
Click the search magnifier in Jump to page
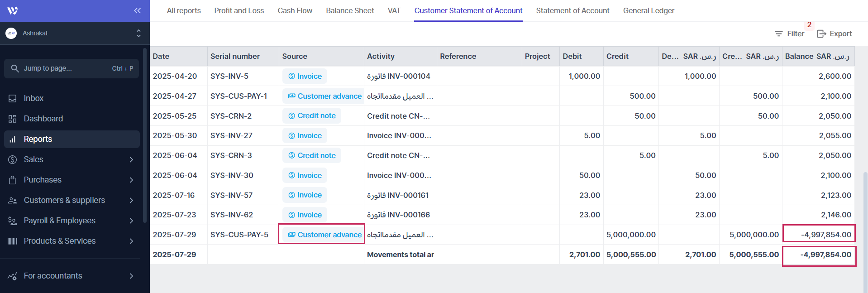(x=15, y=68)
